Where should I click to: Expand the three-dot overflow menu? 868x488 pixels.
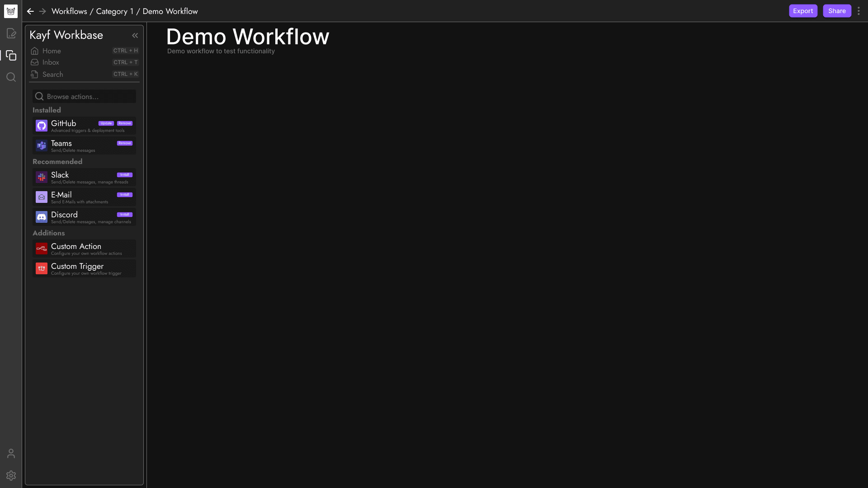859,11
